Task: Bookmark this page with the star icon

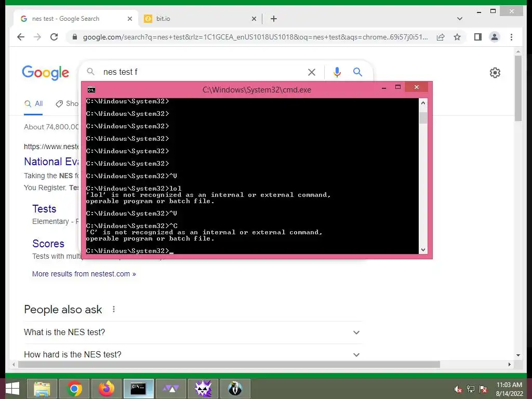Action: [457, 37]
